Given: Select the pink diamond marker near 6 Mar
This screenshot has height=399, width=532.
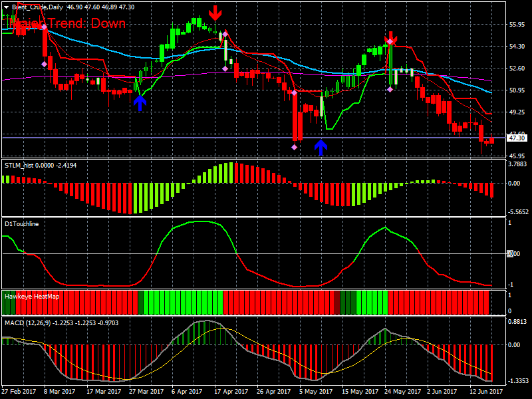Looking at the screenshot, I should click(x=45, y=65).
